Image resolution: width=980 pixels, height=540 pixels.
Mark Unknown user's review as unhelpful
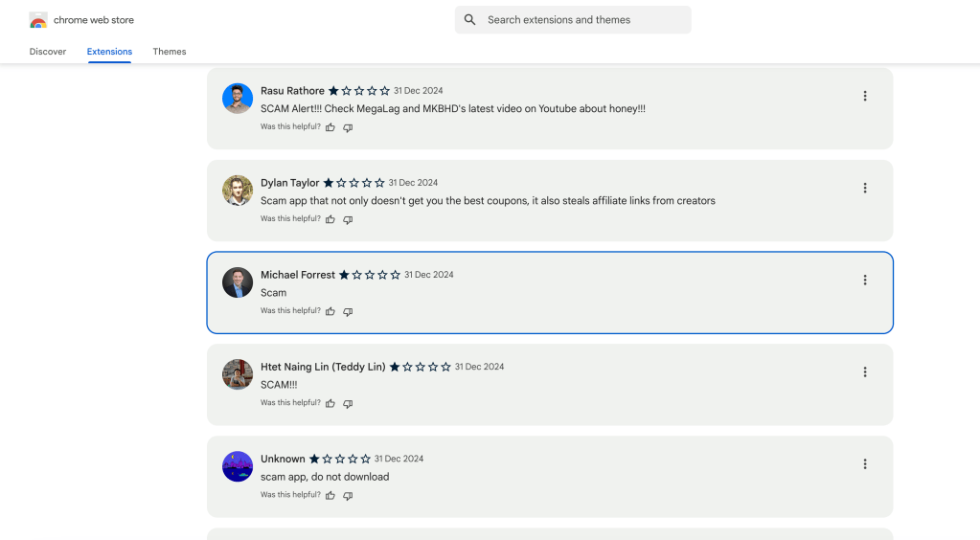[348, 495]
